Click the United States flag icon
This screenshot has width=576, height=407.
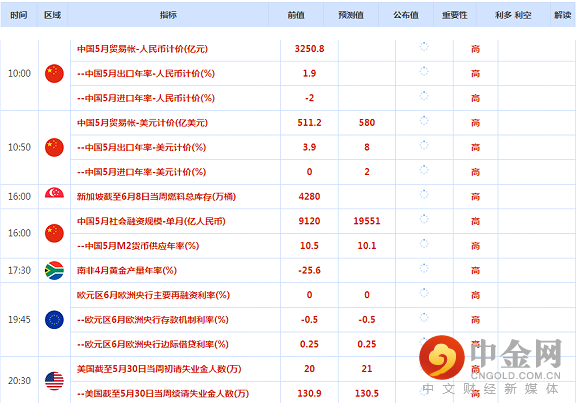pos(54,381)
